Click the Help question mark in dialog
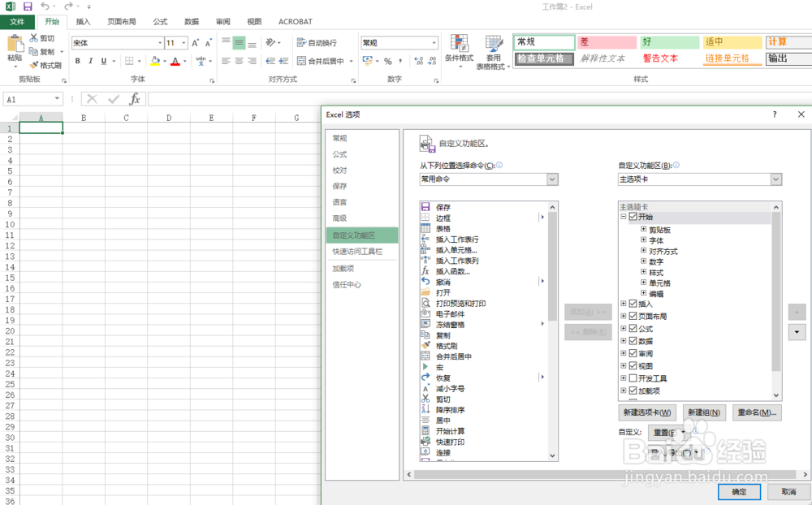 (775, 114)
